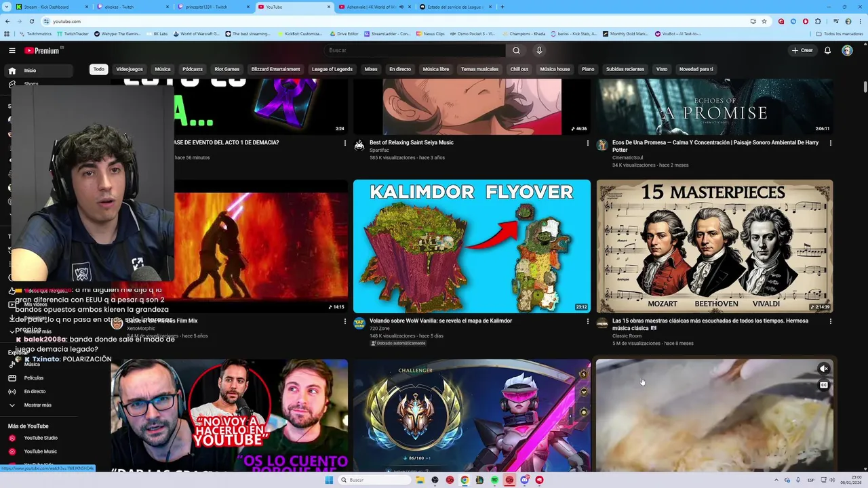Open options menu for Ecos De Una Promesa video
The height and width of the screenshot is (488, 868).
(x=830, y=143)
